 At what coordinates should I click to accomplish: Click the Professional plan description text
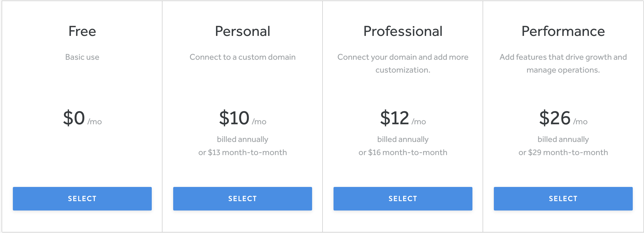(403, 63)
